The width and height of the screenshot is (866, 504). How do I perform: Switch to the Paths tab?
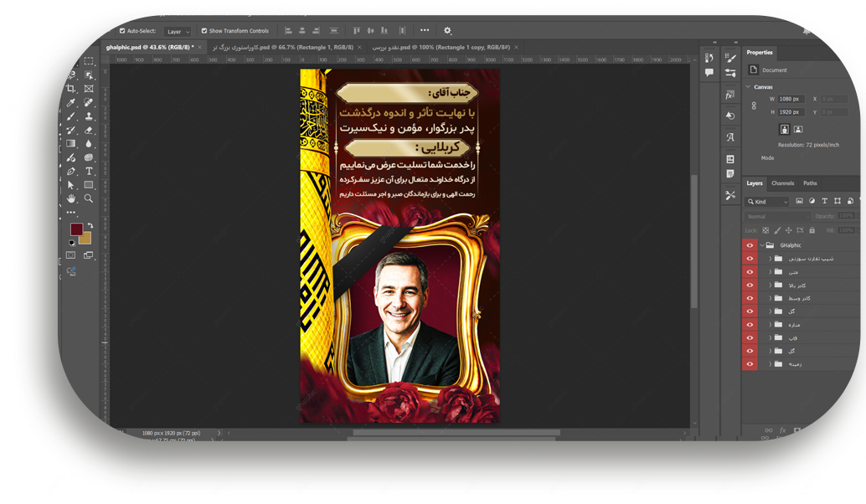[x=810, y=183]
